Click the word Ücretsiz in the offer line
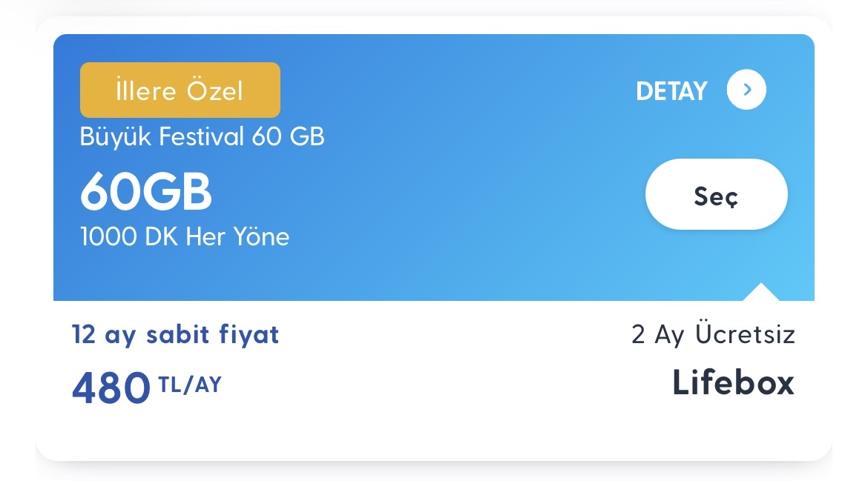The height and width of the screenshot is (481, 868). pyautogui.click(x=745, y=334)
